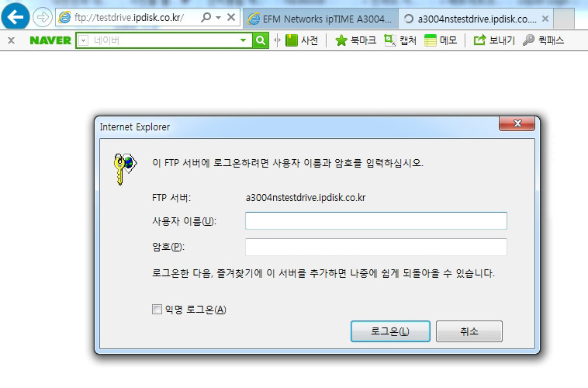Select the a3004nstestdrive.ipdisk.co tab
588x388 pixels.
476,19
